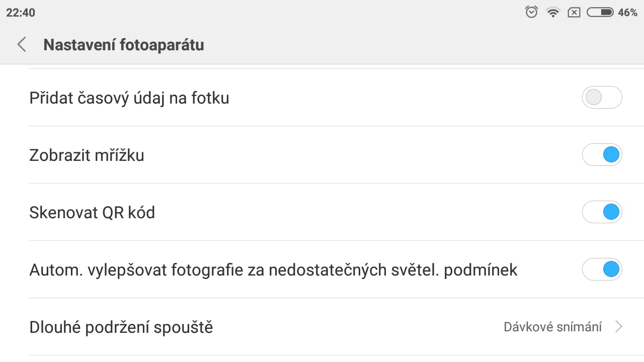Toggle the Autom. vylepšovat fotografie switch
This screenshot has height=362, width=644.
click(x=602, y=269)
